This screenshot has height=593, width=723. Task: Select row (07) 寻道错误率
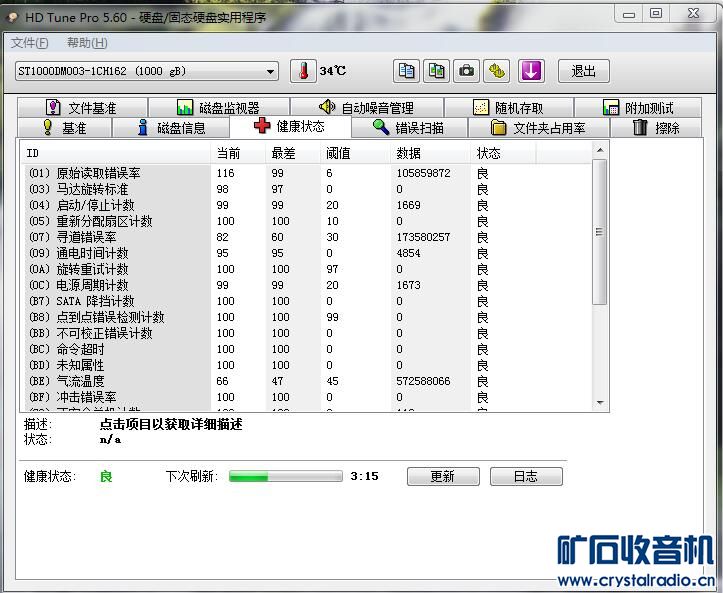coord(306,237)
